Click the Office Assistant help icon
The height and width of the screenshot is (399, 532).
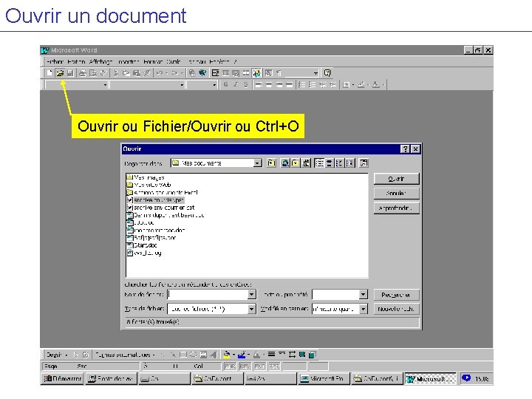(327, 73)
